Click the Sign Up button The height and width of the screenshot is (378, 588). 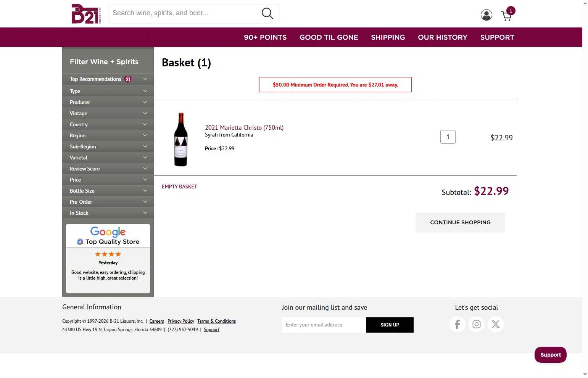tap(390, 325)
